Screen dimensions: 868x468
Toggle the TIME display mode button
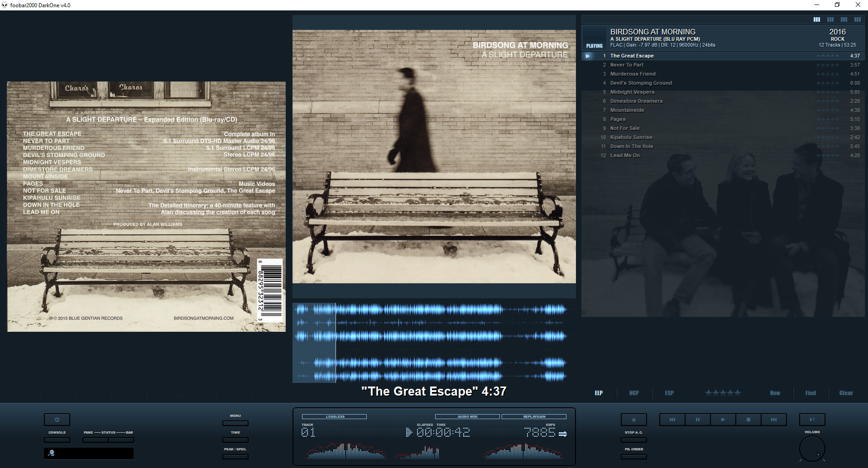235,440
